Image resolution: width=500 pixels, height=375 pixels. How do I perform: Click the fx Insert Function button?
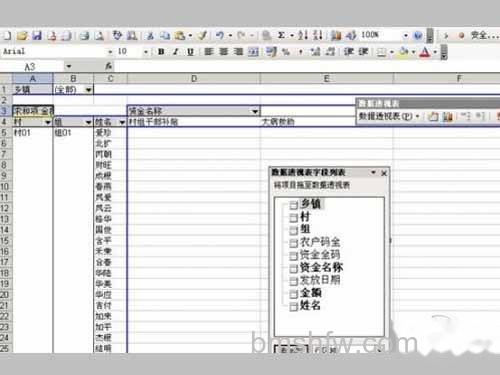tap(109, 67)
